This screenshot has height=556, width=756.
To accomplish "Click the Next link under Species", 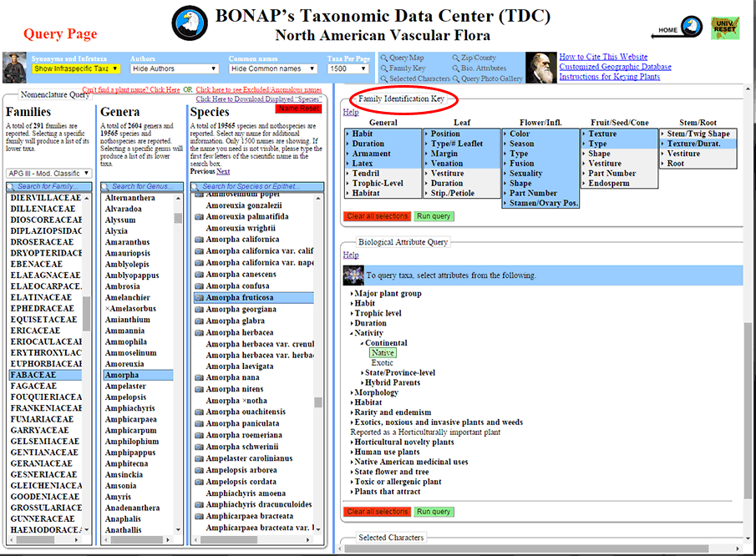I will pos(223,171).
